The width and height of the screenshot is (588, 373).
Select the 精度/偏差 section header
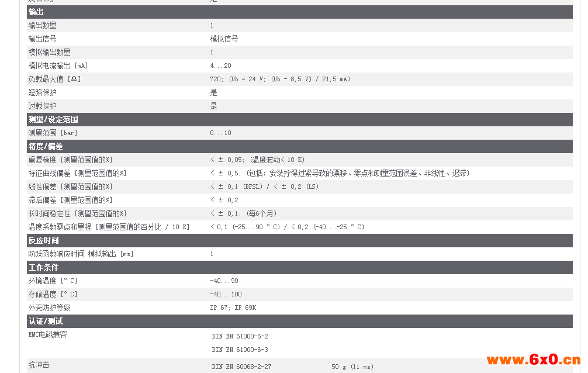46,146
